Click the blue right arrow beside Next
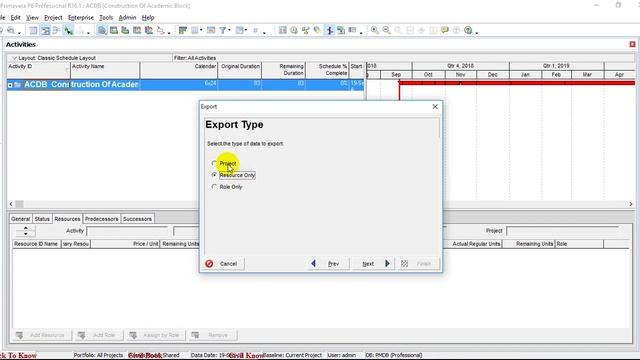The image size is (640, 360). (387, 264)
